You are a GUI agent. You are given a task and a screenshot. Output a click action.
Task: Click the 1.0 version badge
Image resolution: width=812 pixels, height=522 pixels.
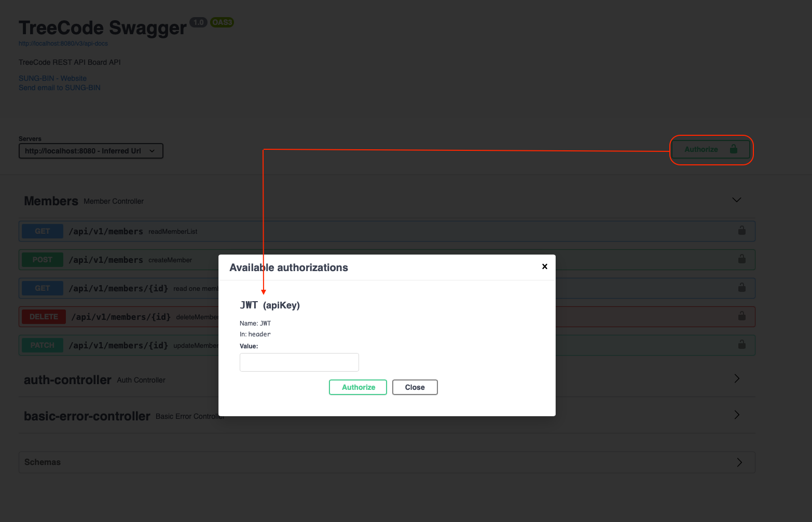(x=198, y=22)
